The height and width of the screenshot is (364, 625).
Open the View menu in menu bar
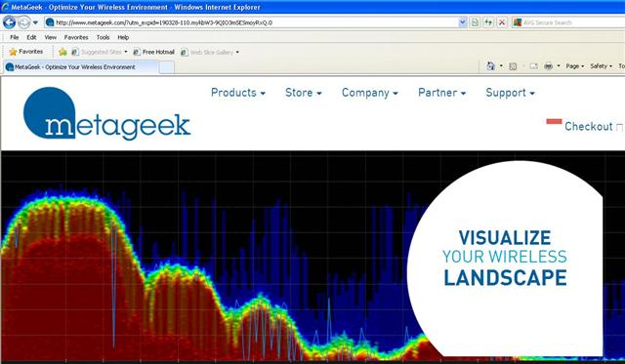50,37
